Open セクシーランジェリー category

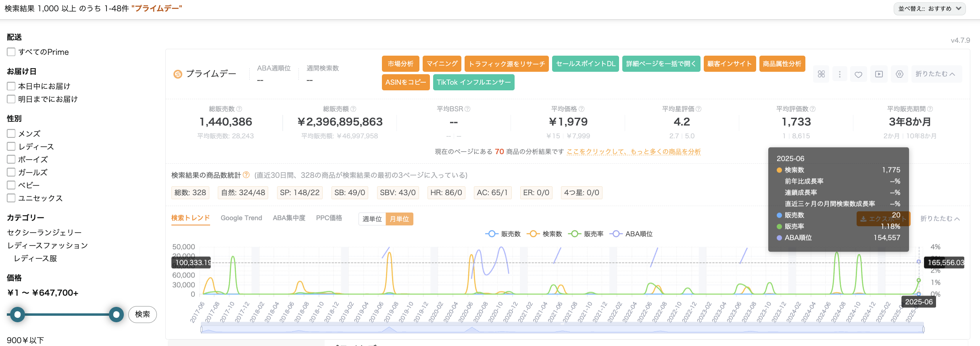point(44,233)
